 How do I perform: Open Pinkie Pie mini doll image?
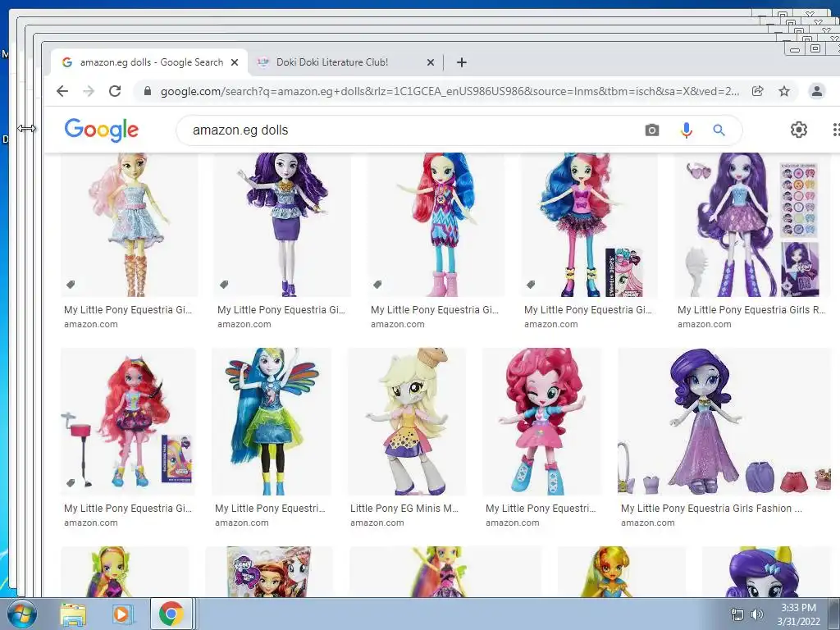pos(542,422)
